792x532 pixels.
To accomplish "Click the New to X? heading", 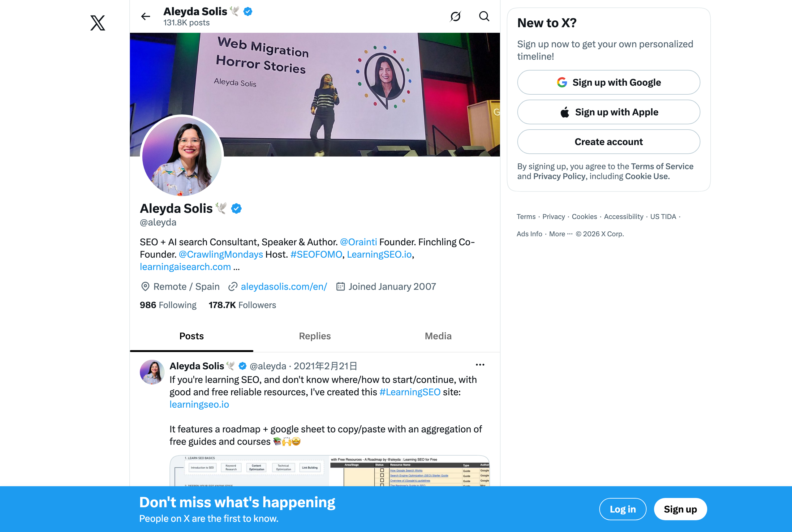I will tap(547, 23).
